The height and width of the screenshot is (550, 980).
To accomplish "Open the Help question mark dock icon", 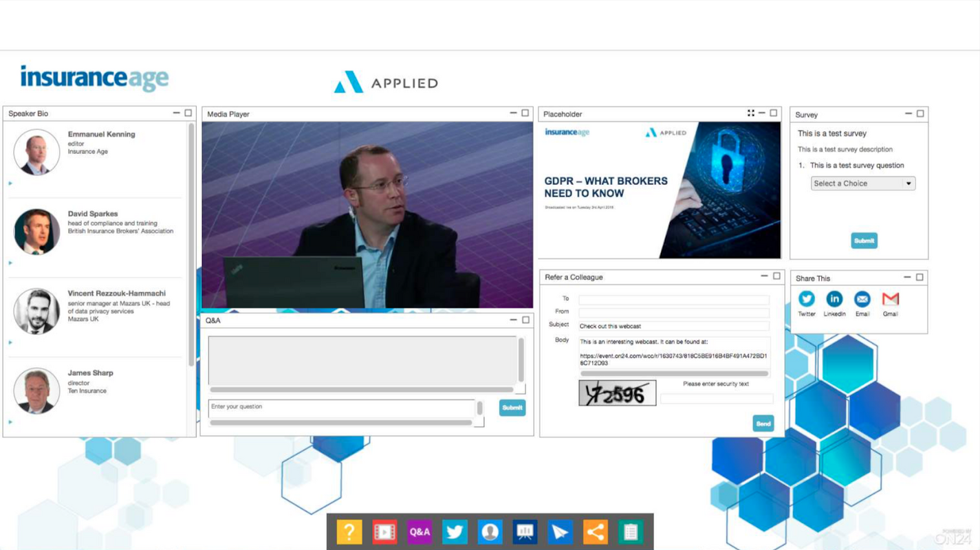I will [349, 531].
